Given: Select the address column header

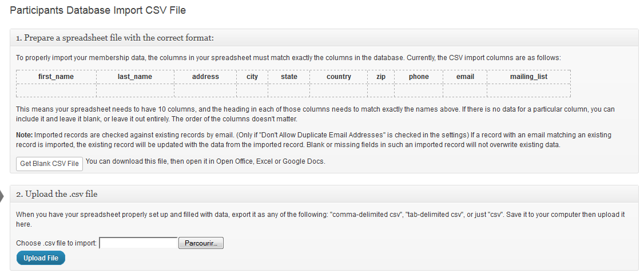Looking at the screenshot, I should (x=205, y=77).
